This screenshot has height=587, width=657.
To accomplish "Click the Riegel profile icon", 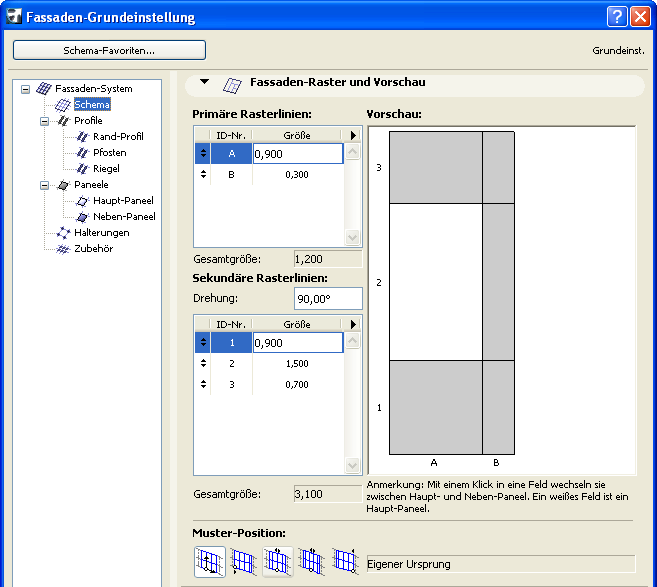I will pyautogui.click(x=82, y=169).
